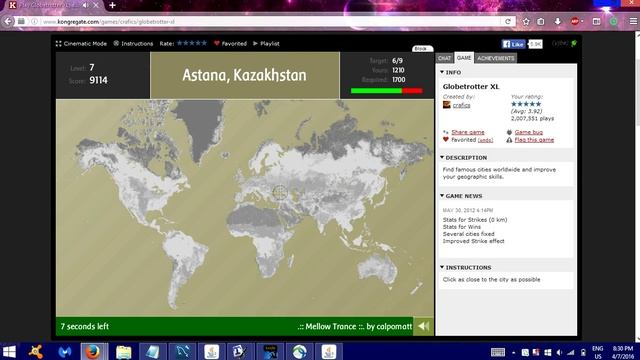This screenshot has height=360, width=640.
Task: Open the Windows Start button
Action: [9, 351]
